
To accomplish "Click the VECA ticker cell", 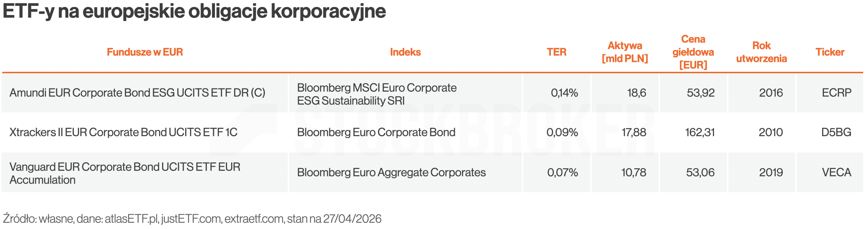I will 836,173.
